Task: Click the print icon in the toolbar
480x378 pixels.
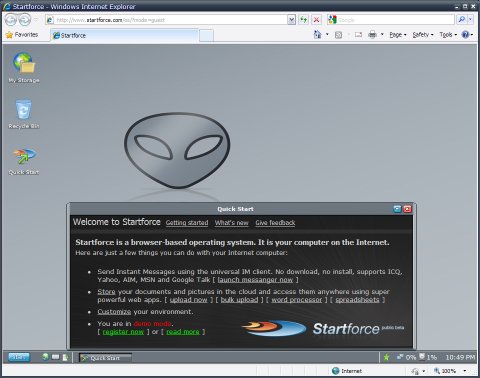Action: [372, 34]
